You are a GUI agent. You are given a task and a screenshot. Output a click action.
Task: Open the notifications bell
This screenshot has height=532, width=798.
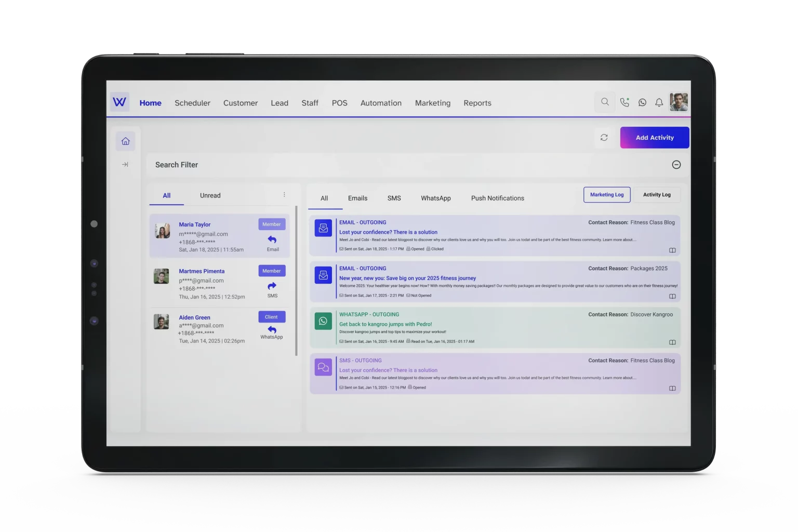pyautogui.click(x=659, y=103)
